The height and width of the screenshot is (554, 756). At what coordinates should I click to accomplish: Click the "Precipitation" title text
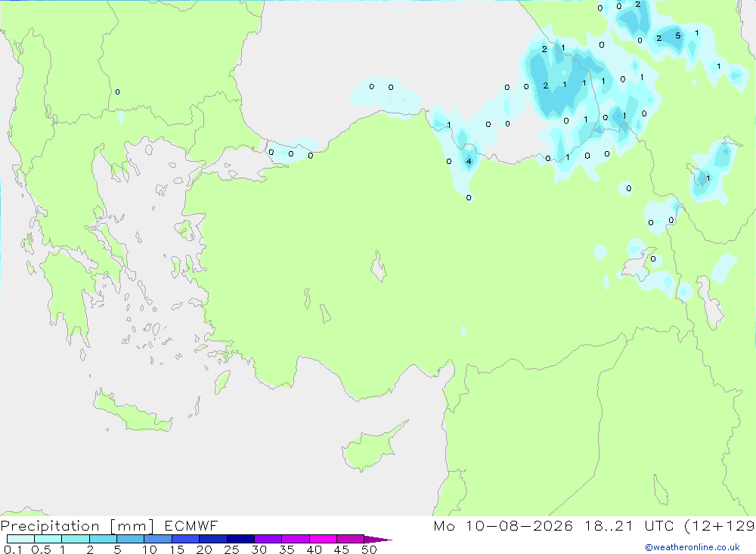(x=50, y=526)
